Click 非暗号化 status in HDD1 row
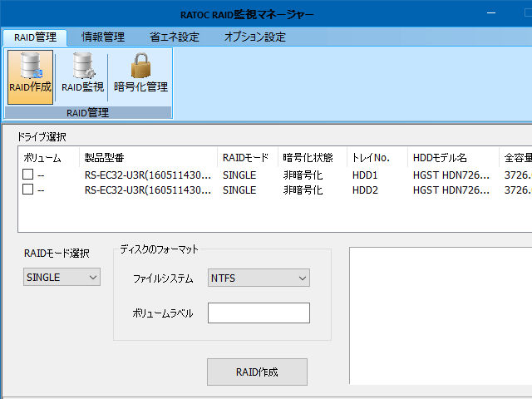 [x=303, y=175]
